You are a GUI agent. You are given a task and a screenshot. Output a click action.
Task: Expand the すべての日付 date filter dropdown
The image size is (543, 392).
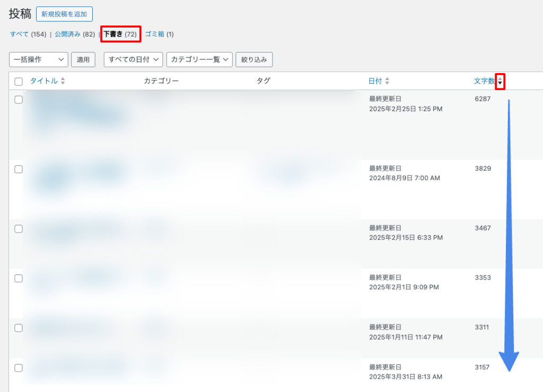click(x=133, y=60)
